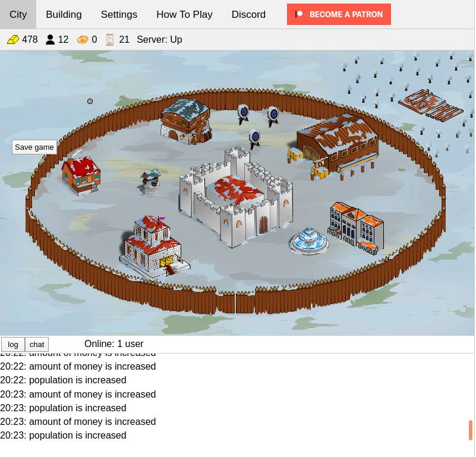The height and width of the screenshot is (457, 476).
Task: Select the red-roofed mansion with flag
Action: [155, 247]
